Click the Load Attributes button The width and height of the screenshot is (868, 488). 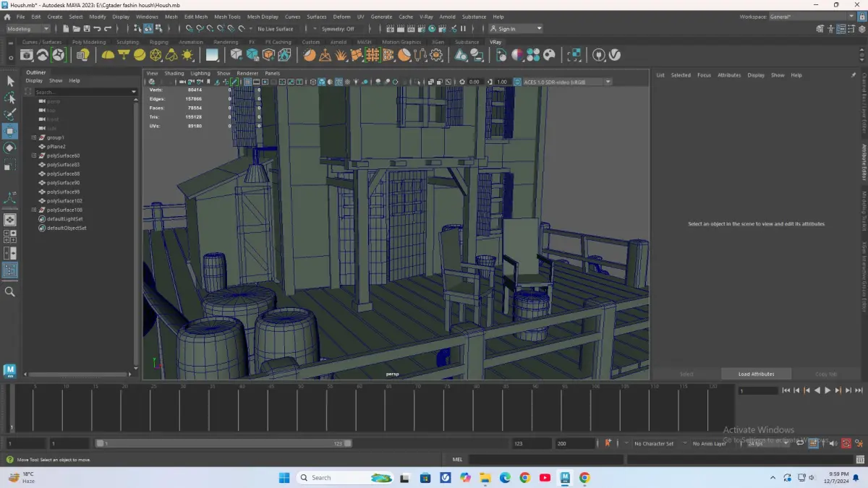756,374
